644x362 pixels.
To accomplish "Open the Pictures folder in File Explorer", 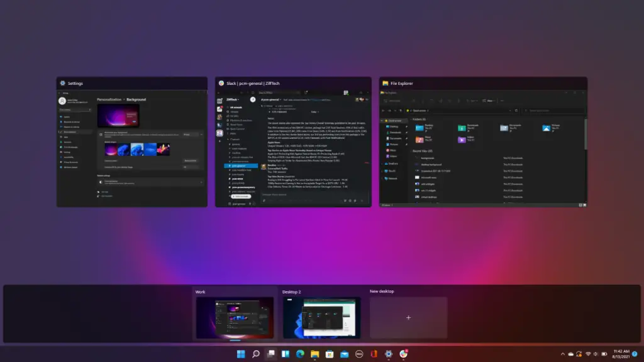I will (x=546, y=128).
